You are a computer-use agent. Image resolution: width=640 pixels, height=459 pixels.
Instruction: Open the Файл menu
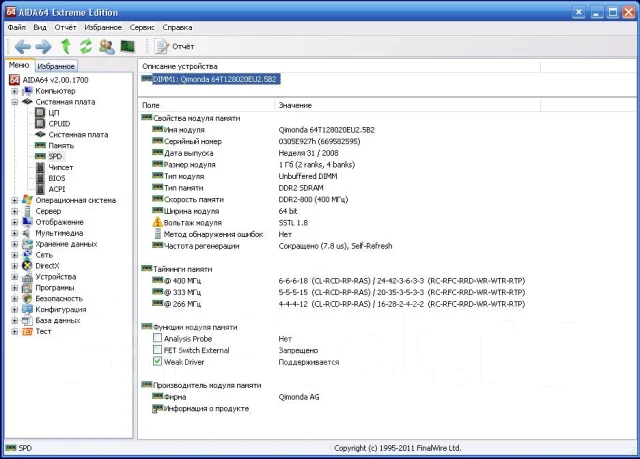pyautogui.click(x=16, y=27)
